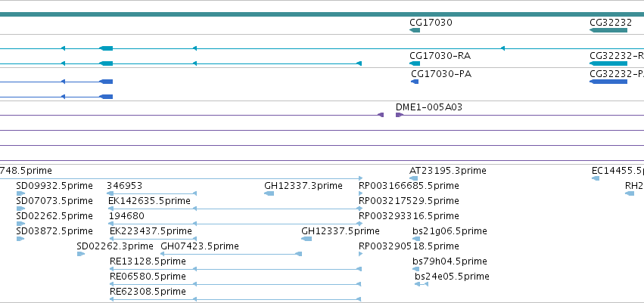Image resolution: width=644 pixels, height=303 pixels.
Task: Click the RE13128.5prime label
Action: click(148, 261)
